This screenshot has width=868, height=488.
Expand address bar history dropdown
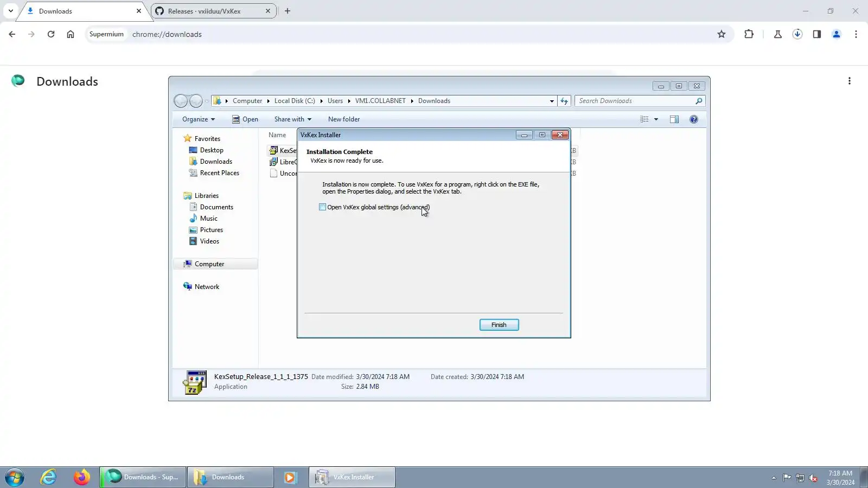552,101
